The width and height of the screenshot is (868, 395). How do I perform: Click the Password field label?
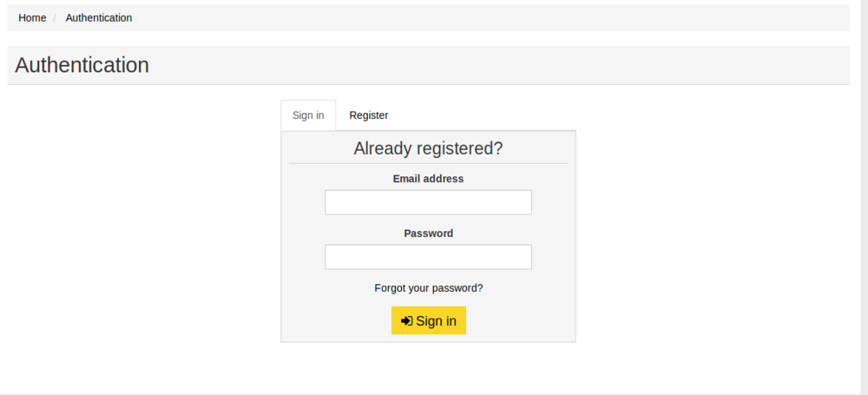[428, 234]
